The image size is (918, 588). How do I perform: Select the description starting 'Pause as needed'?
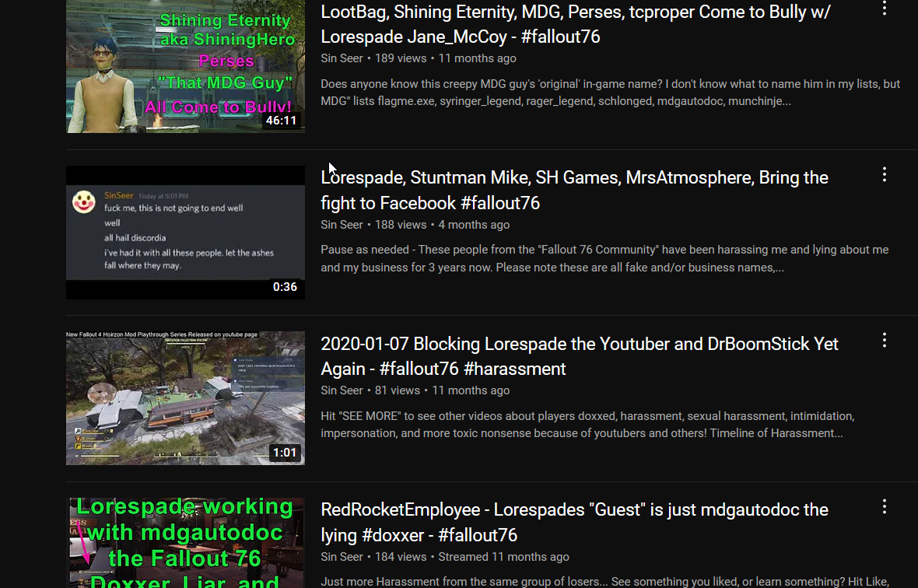[604, 258]
